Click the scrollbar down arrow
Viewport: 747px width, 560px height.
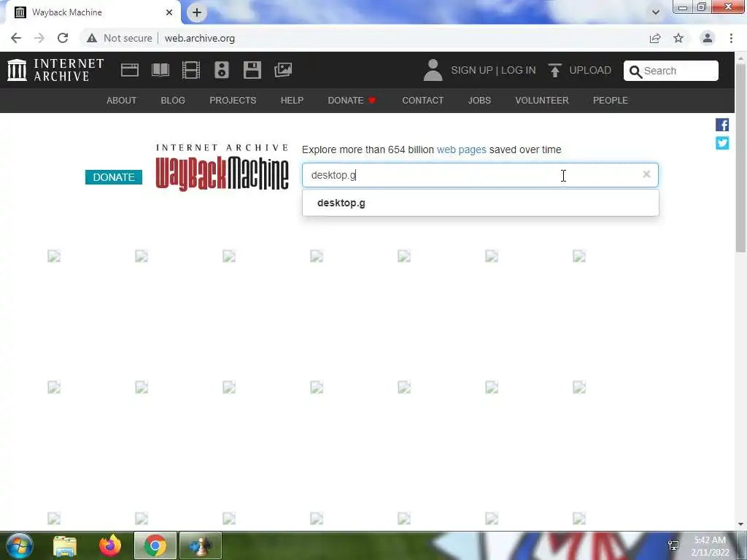(741, 524)
